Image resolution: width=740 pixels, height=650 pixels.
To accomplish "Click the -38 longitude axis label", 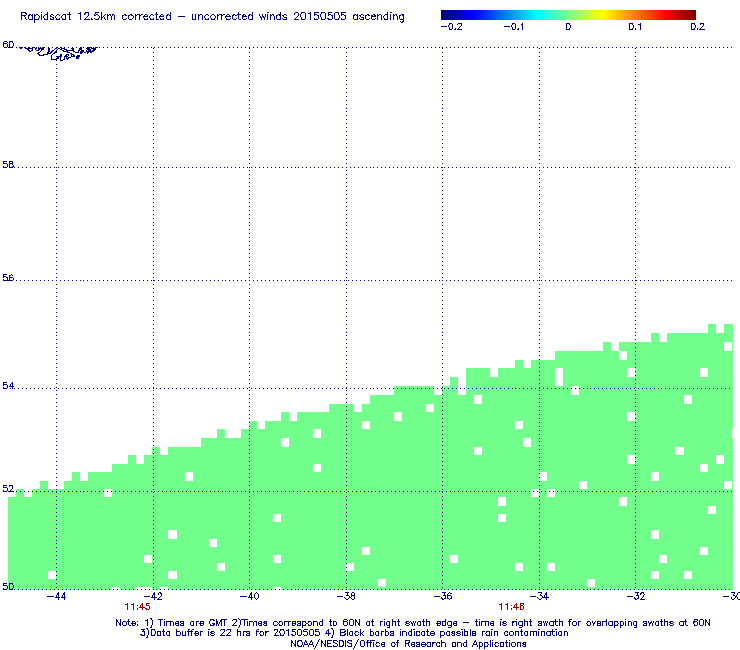I will click(346, 596).
